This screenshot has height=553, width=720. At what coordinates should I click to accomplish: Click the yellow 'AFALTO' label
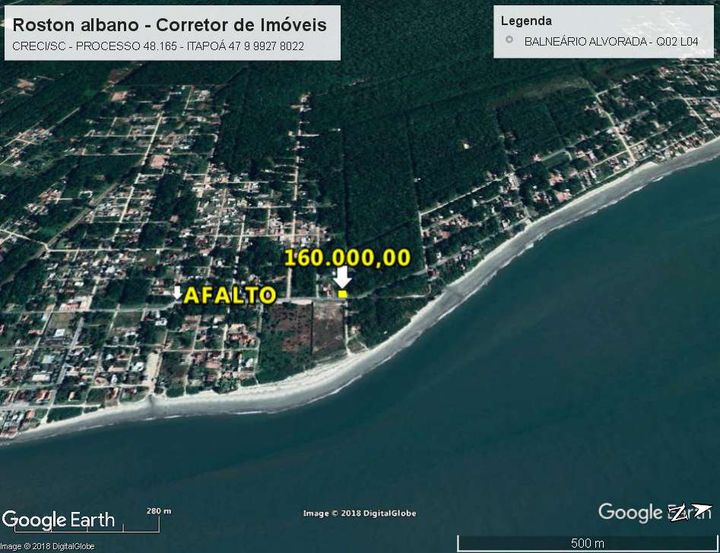click(230, 295)
